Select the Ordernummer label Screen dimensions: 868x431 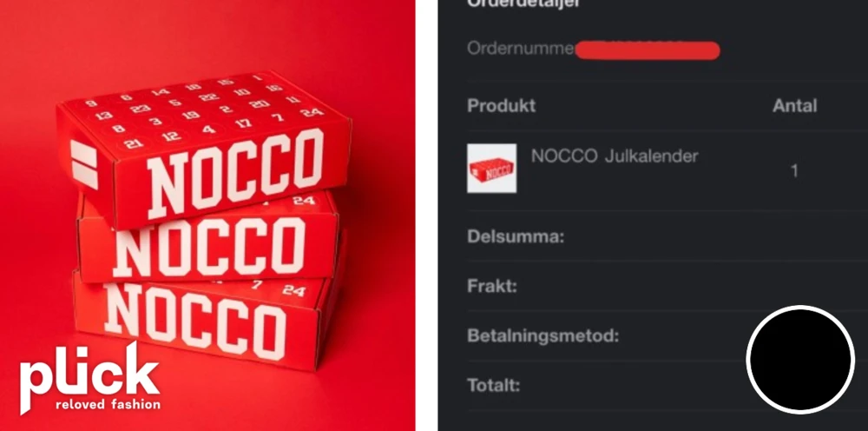click(x=520, y=49)
